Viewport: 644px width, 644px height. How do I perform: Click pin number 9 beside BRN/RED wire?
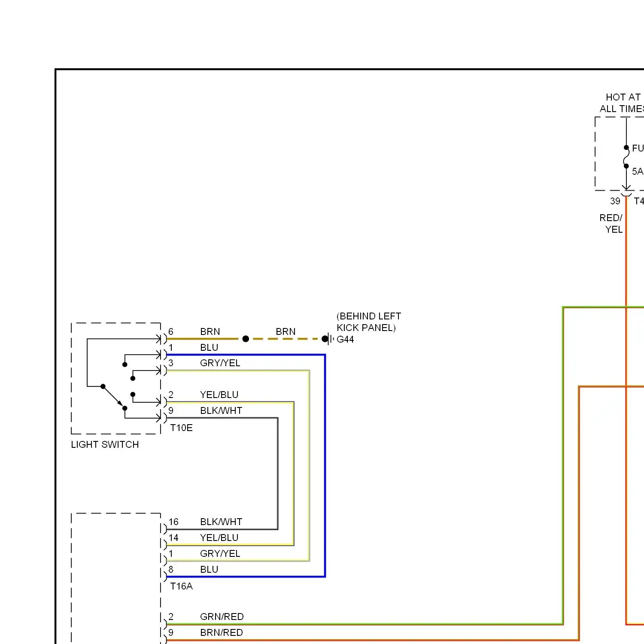coord(171,632)
